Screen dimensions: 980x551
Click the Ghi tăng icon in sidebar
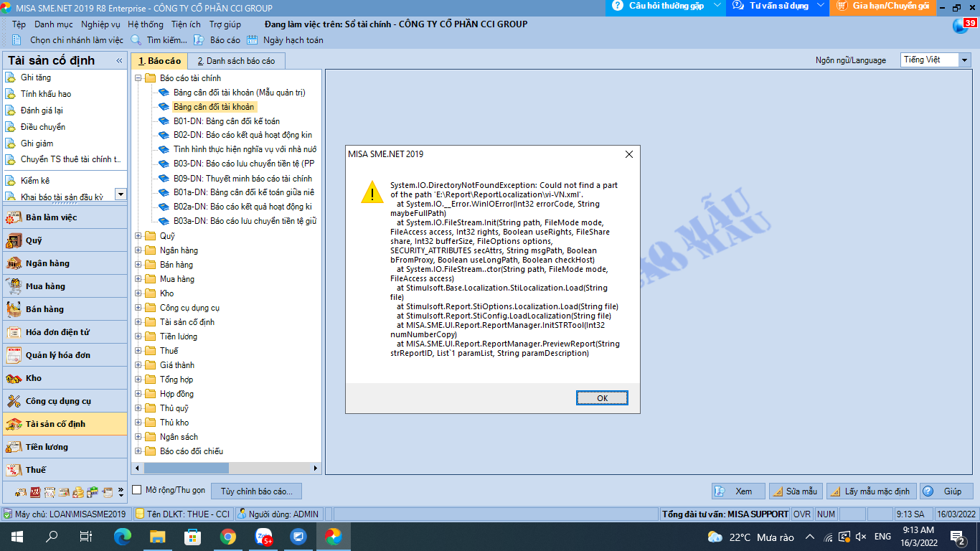11,77
